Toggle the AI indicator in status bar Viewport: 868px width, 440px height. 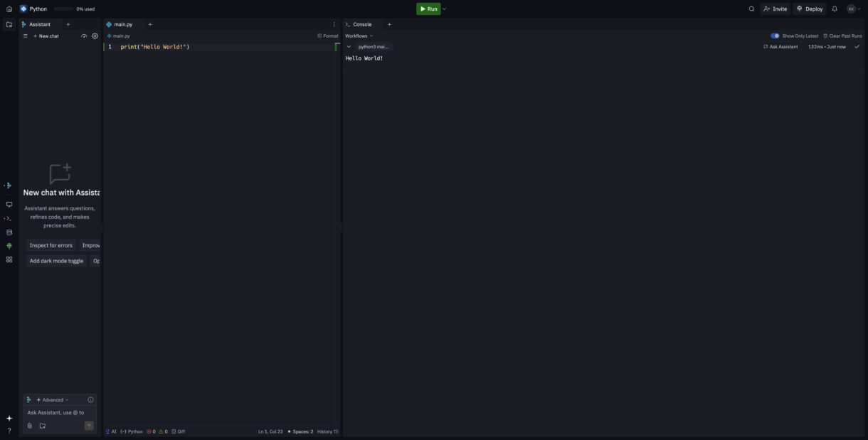[111, 431]
